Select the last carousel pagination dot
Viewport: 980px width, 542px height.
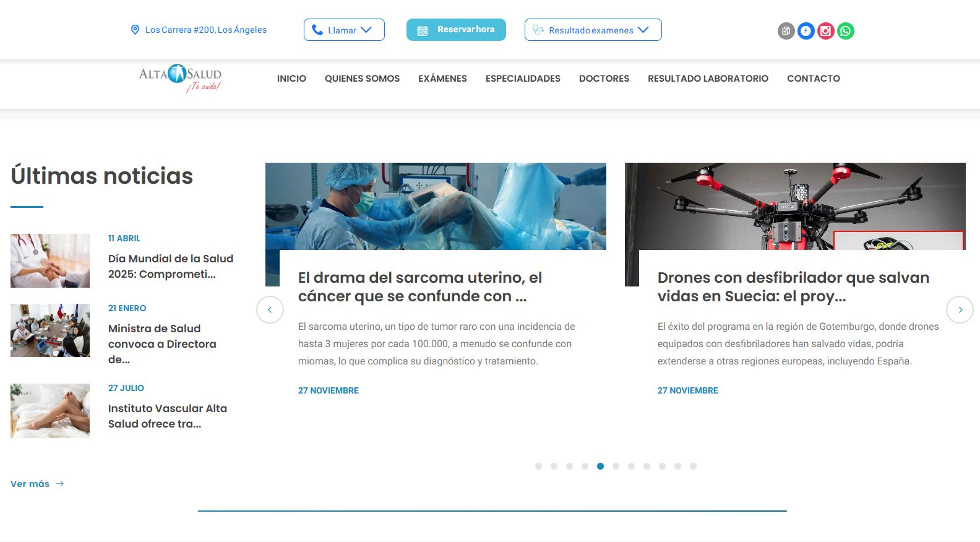[693, 466]
